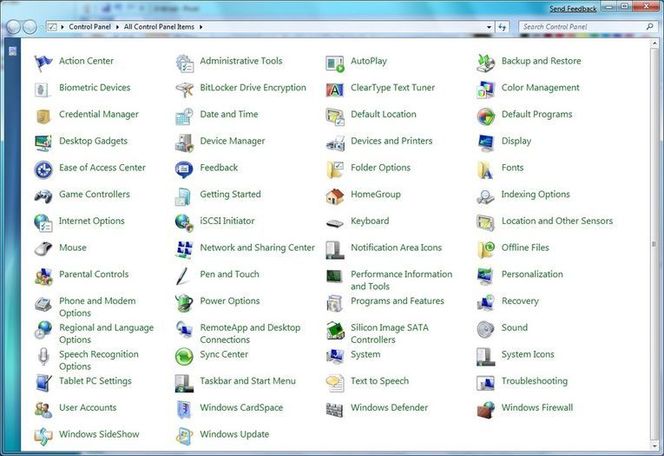
Task: Open the Network and Sharing Center icon
Action: 185,249
